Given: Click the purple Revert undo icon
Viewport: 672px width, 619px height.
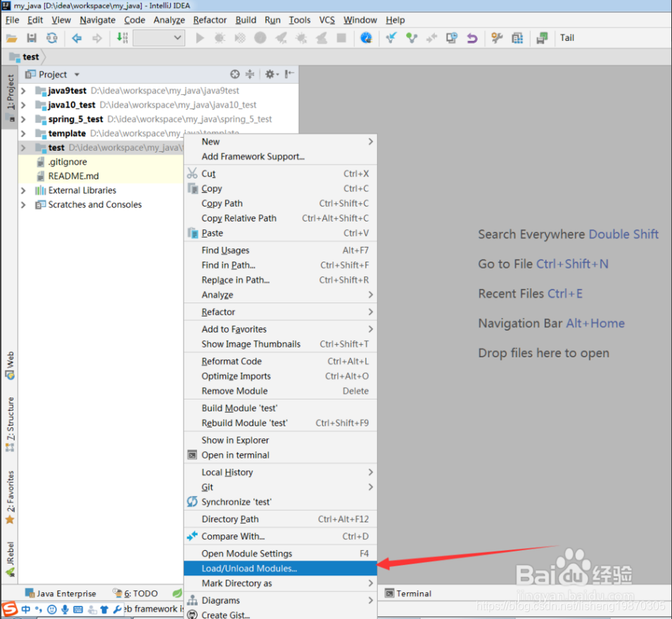Looking at the screenshot, I should click(x=472, y=38).
